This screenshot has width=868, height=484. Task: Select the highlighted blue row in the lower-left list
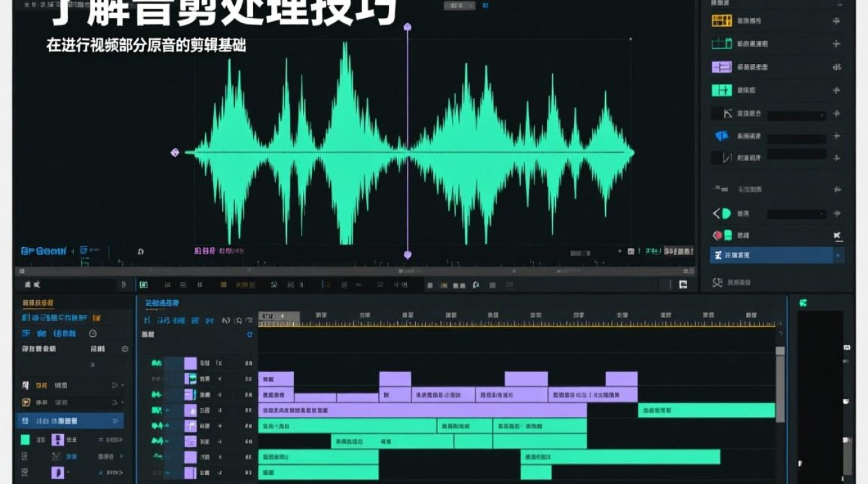[x=70, y=421]
